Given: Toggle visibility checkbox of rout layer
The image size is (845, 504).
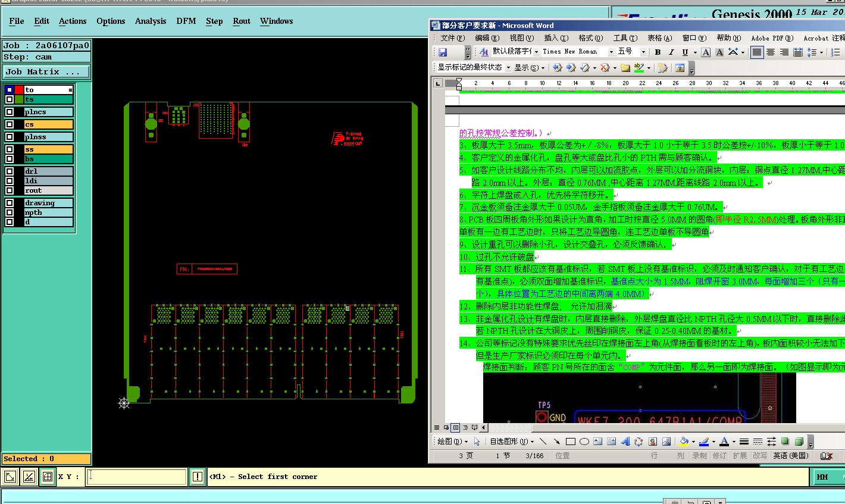Looking at the screenshot, I should pyautogui.click(x=10, y=190).
